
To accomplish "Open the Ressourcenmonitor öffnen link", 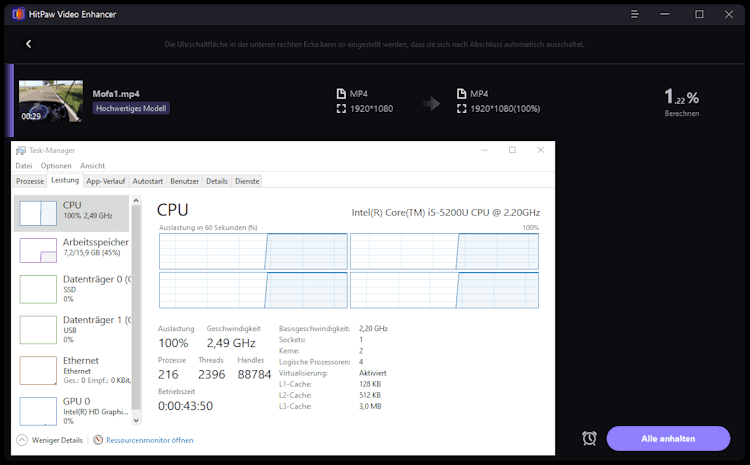I will pos(149,440).
